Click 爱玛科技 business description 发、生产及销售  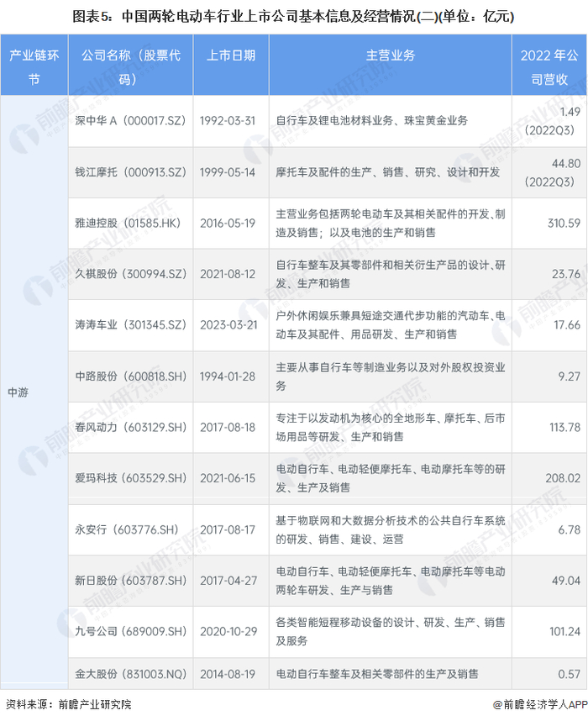[x=313, y=488]
